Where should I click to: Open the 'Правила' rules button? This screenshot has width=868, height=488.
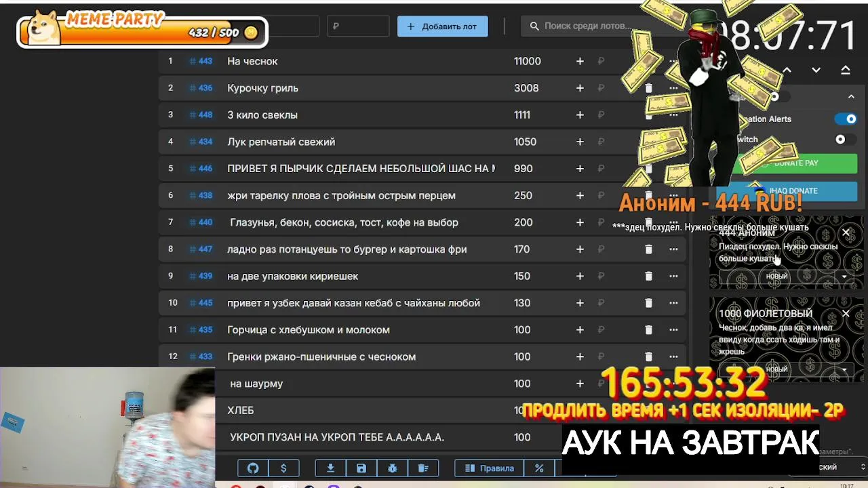tap(489, 468)
